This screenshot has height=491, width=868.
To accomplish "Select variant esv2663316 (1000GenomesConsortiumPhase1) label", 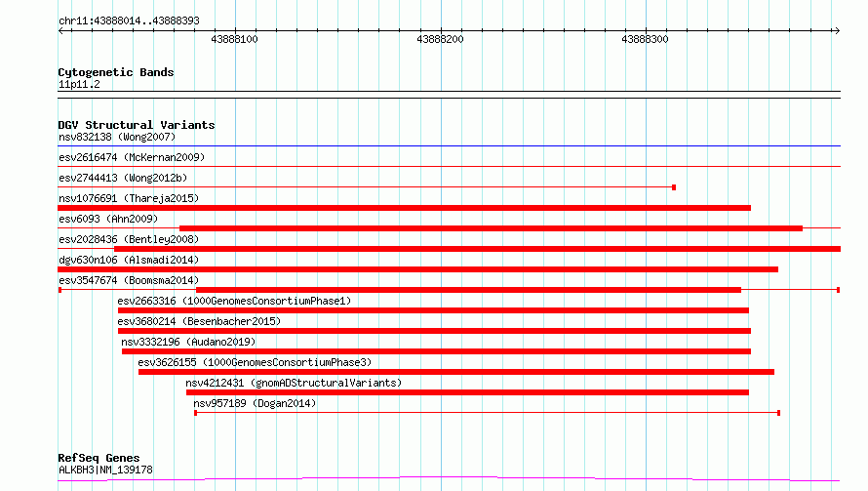I will coord(234,301).
